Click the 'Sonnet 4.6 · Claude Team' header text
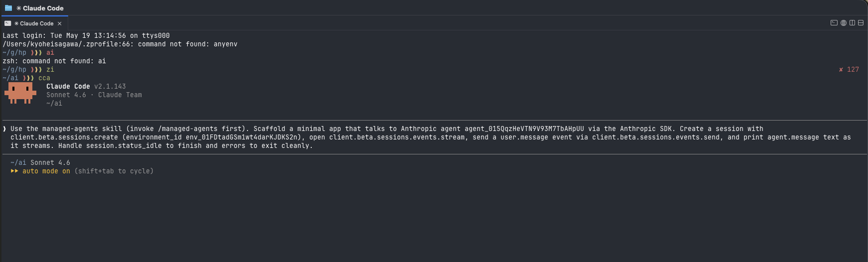The image size is (868, 262). [x=94, y=95]
